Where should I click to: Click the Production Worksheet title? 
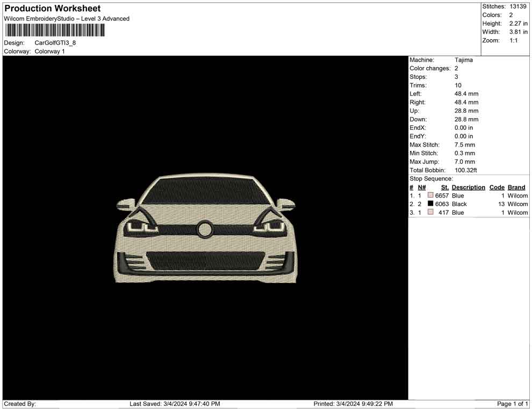53,9
